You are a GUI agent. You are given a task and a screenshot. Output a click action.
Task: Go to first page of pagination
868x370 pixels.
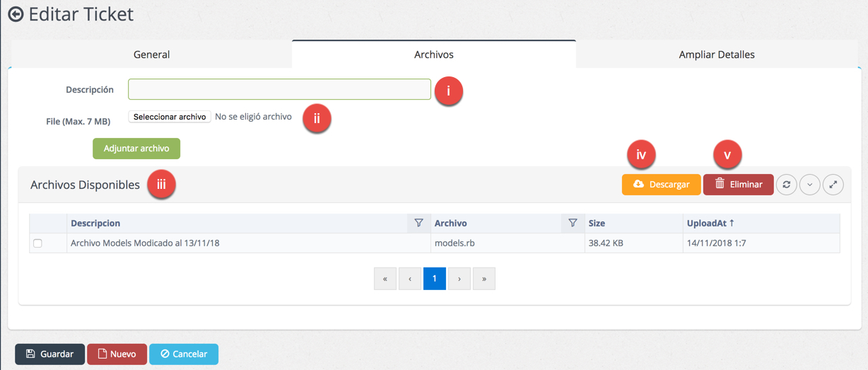(x=385, y=279)
